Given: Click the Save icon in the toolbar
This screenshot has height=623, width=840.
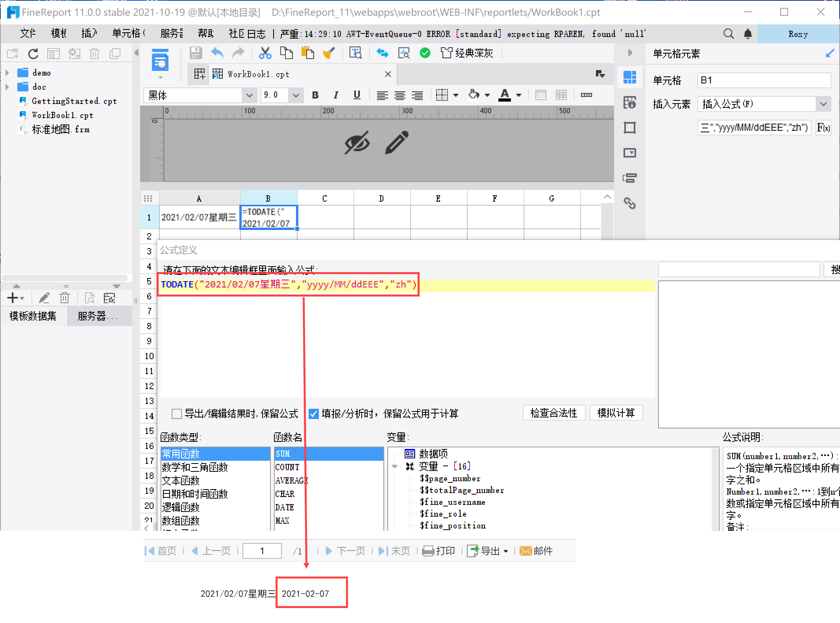Looking at the screenshot, I should (x=196, y=53).
